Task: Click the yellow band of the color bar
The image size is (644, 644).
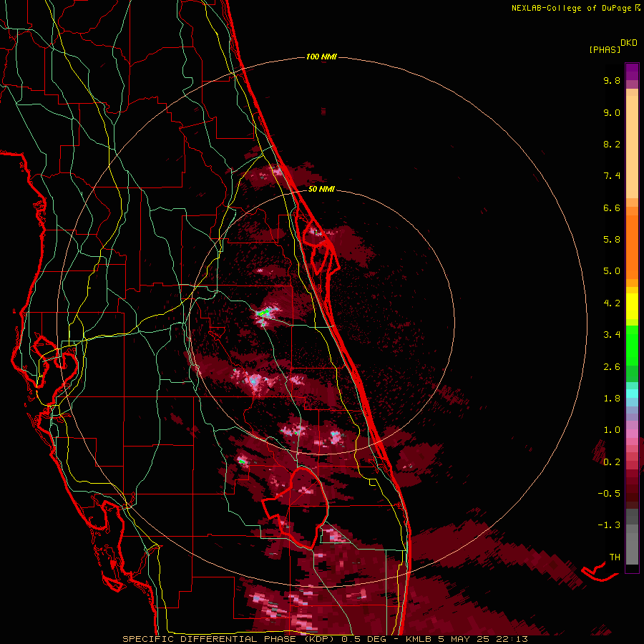Action: (x=632, y=306)
